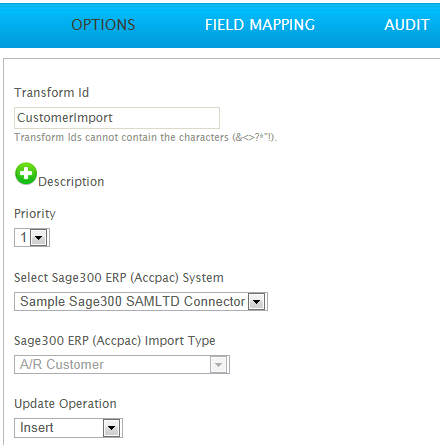
Task: Switch to the OPTIONS tab
Action: [x=103, y=25]
